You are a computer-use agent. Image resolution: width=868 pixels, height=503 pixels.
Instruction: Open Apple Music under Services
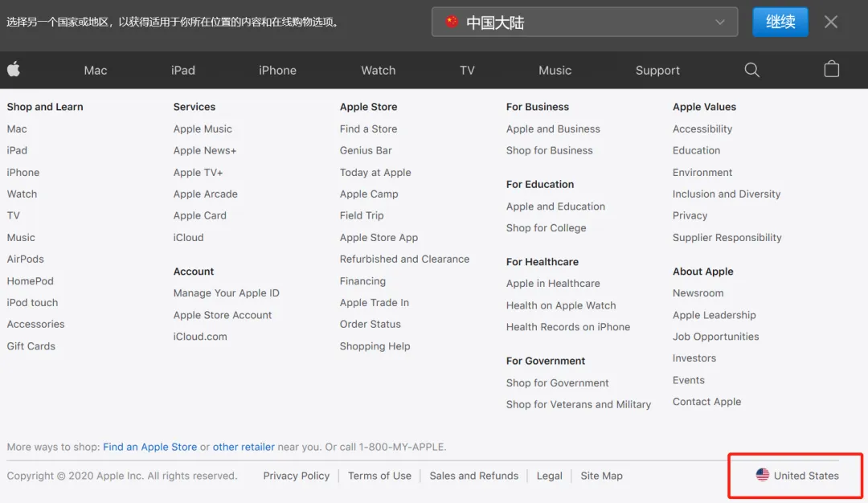pos(203,129)
